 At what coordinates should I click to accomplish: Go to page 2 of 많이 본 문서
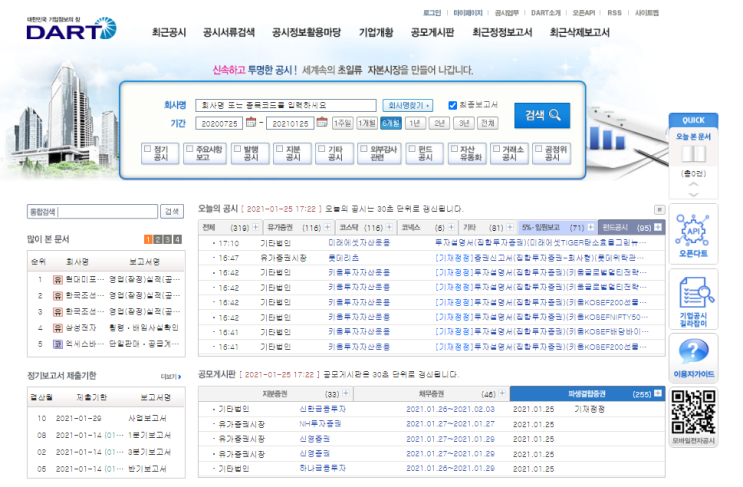158,240
